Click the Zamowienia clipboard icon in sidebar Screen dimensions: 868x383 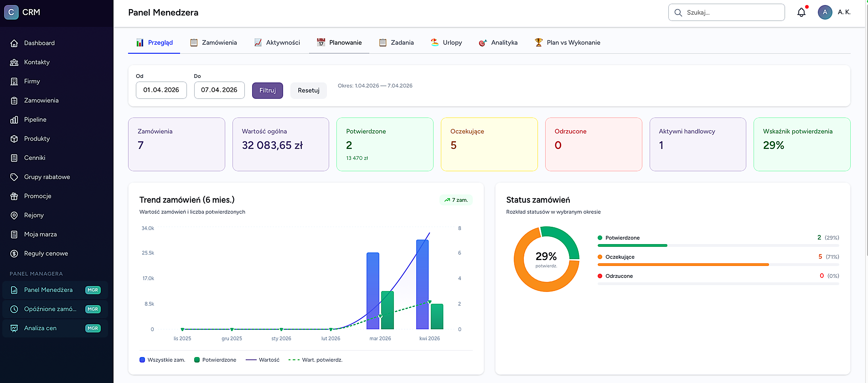click(14, 101)
